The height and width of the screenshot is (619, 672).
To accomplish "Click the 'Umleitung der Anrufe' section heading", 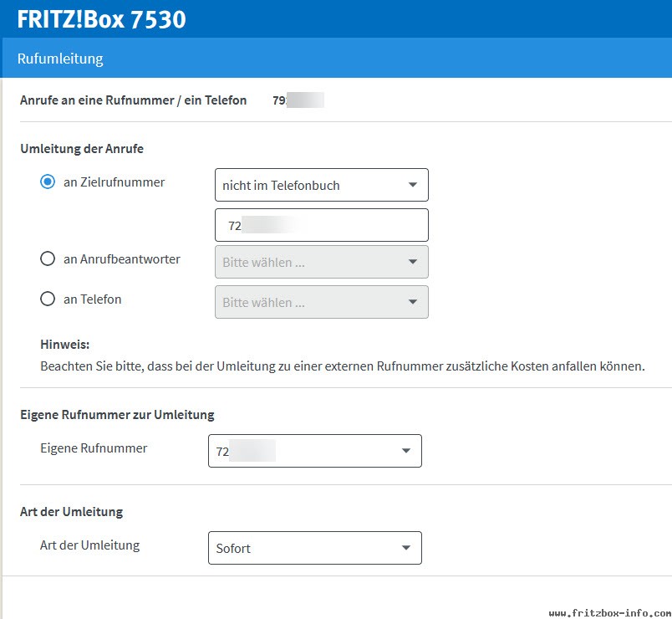I will click(82, 149).
